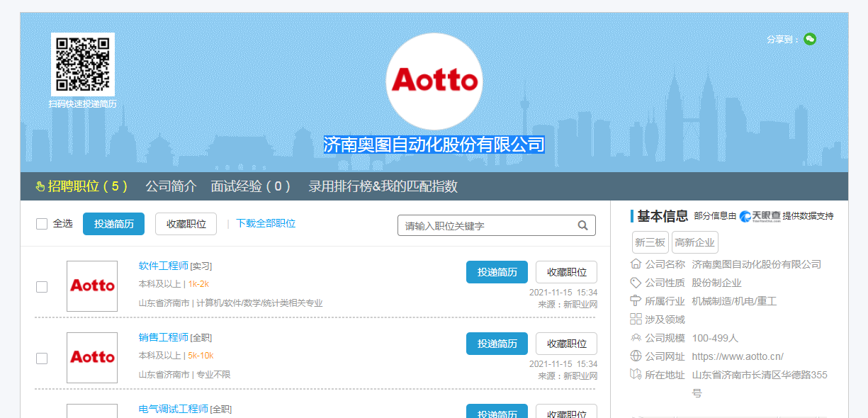This screenshot has height=418, width=868.
Task: Toggle the 全选 checkbox
Action: (x=42, y=224)
